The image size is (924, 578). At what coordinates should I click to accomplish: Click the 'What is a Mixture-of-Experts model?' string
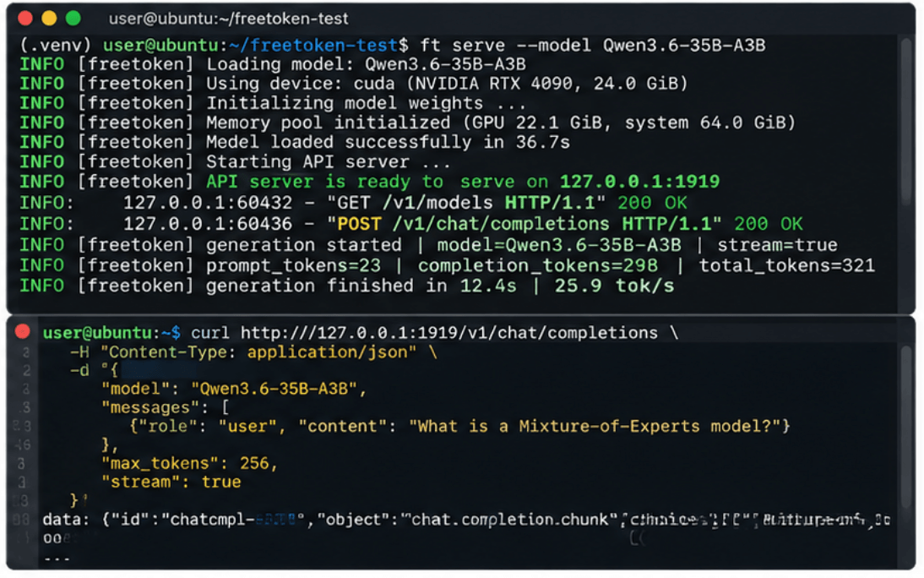pos(595,427)
